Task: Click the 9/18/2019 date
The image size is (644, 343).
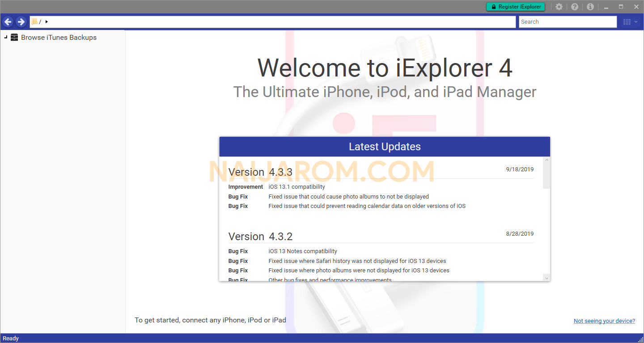Action: pos(520,169)
